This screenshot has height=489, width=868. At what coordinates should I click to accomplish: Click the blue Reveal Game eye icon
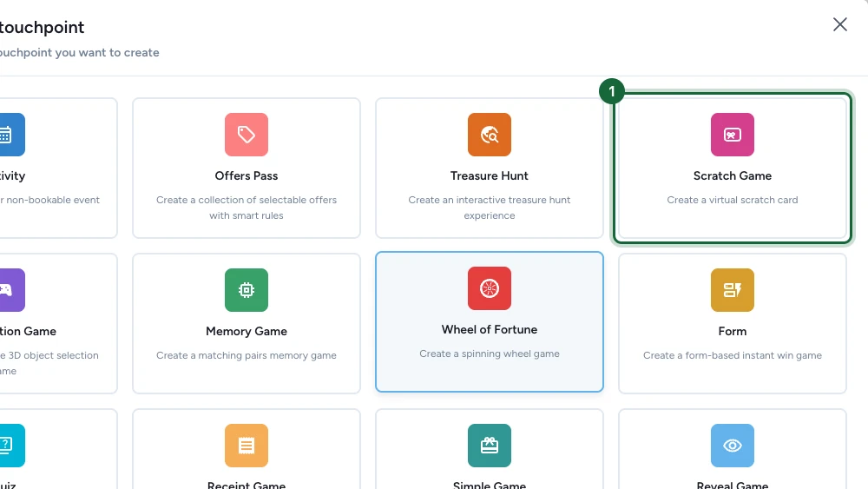click(x=733, y=446)
